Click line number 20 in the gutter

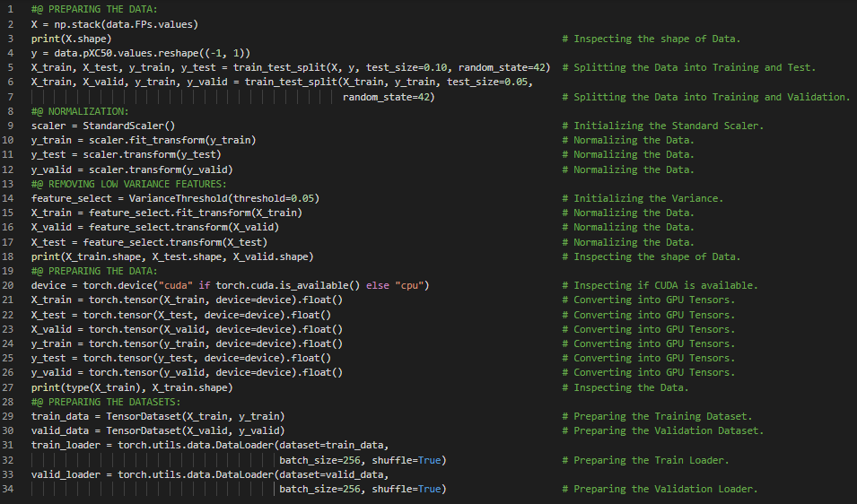(9, 285)
